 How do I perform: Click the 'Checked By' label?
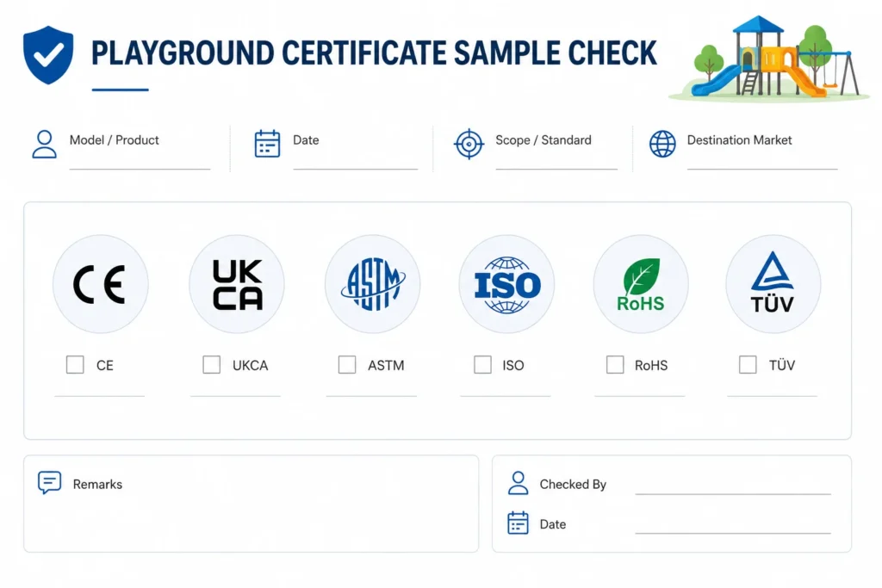[x=573, y=484]
